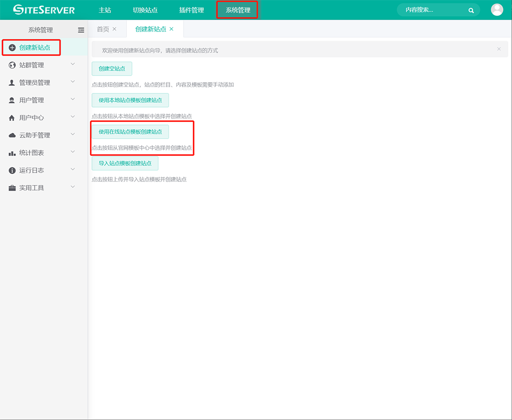Click the search magnifier icon

tap(471, 10)
